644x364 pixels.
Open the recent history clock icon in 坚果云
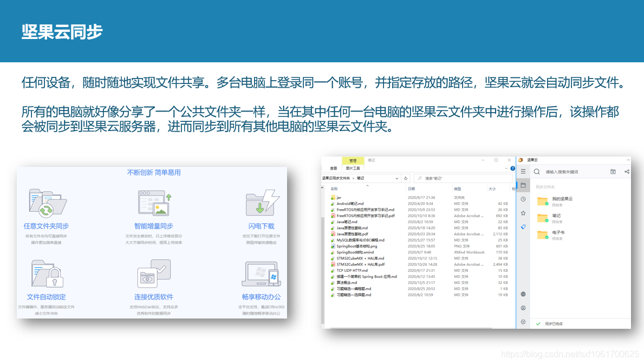(523, 199)
